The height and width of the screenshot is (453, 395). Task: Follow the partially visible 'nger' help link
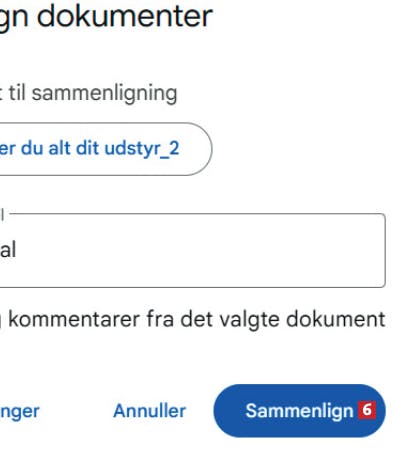[x=19, y=412]
